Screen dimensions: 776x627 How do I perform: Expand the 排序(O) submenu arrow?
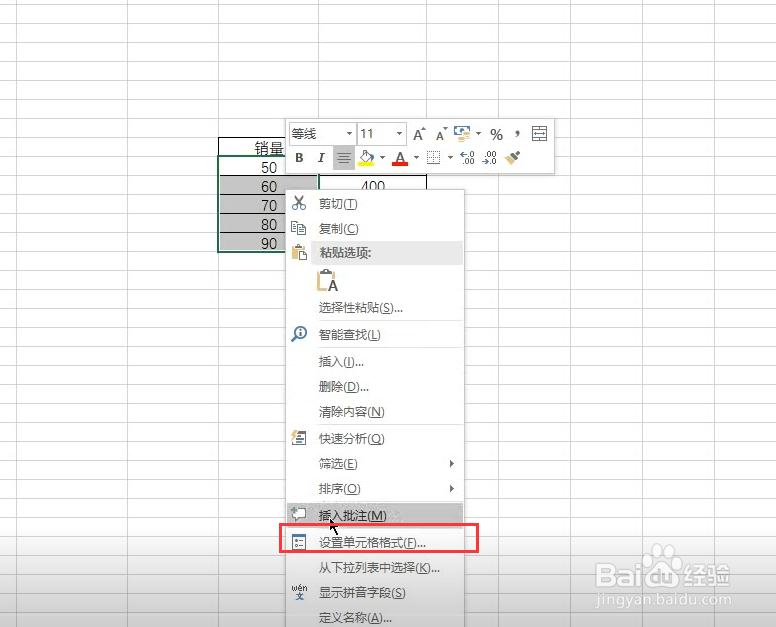(x=451, y=488)
